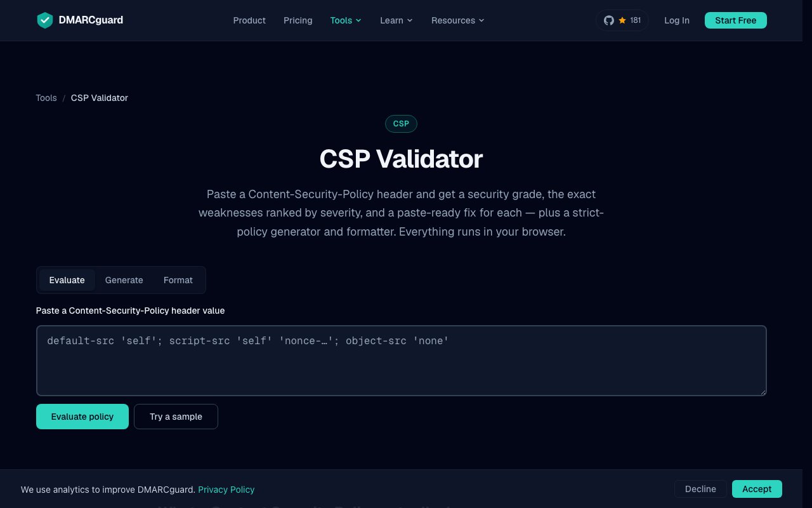Focus the Content-Security-Policy header textarea
Image resolution: width=812 pixels, height=508 pixels.
[402, 361]
